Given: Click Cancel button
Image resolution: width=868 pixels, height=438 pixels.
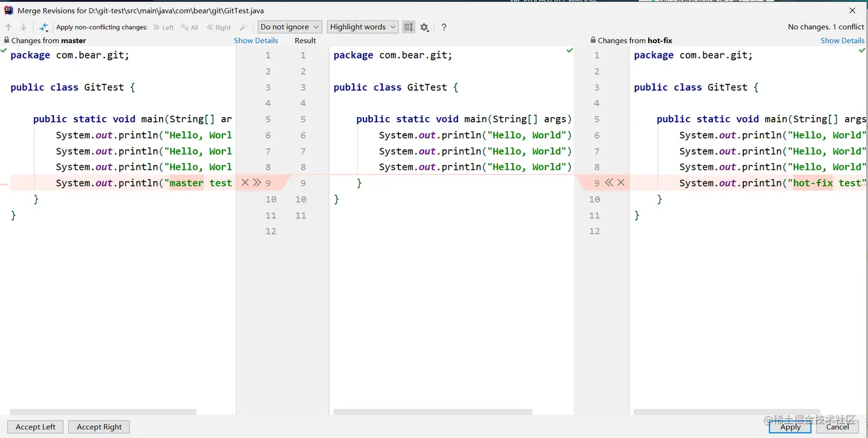Looking at the screenshot, I should coord(838,427).
